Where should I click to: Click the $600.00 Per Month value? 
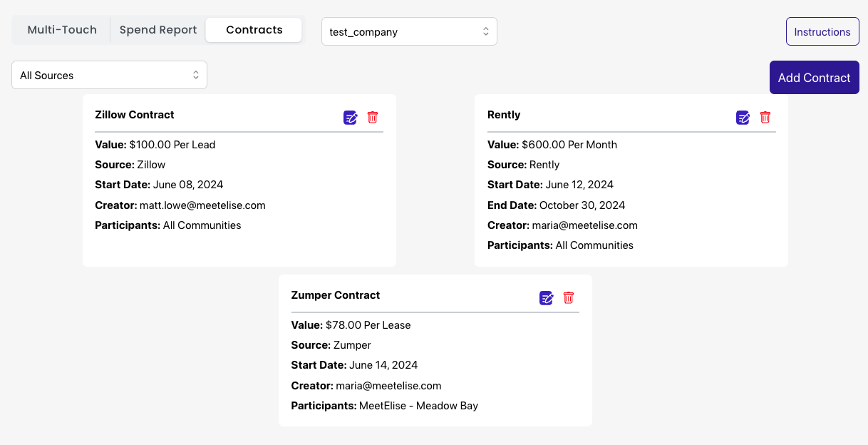click(x=569, y=145)
